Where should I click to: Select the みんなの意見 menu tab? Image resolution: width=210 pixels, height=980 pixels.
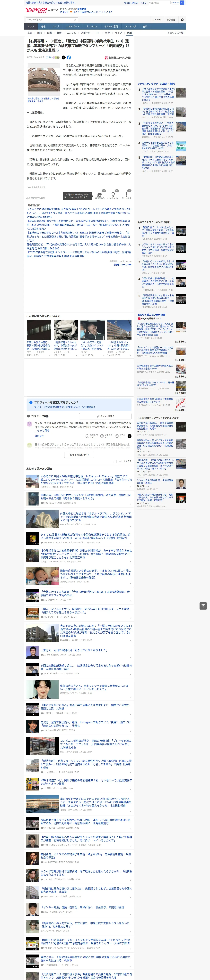tap(111, 27)
